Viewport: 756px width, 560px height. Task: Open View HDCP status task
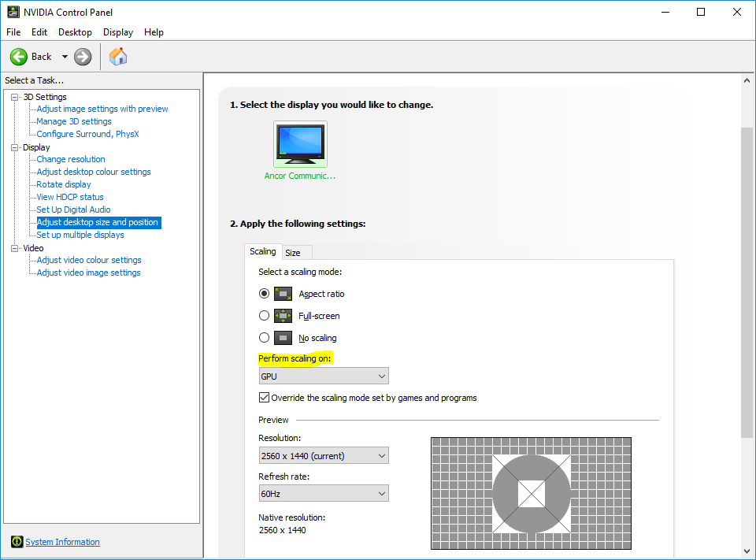click(70, 197)
